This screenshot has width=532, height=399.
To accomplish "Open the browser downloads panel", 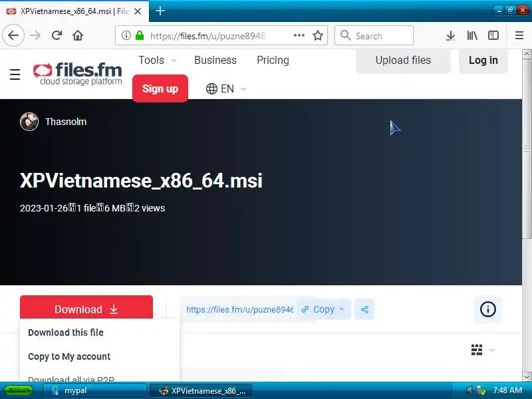I will (450, 35).
